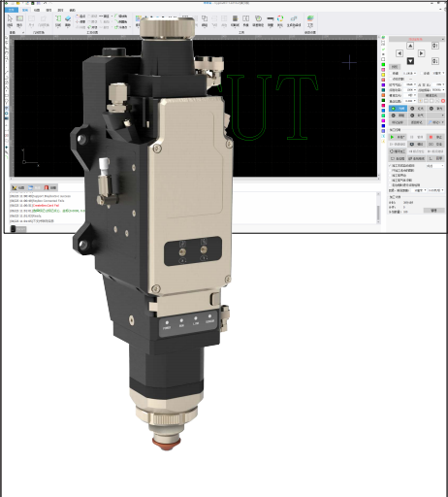Jog the laser head up with the up arrow
This screenshot has height=497, width=448.
tap(410, 46)
